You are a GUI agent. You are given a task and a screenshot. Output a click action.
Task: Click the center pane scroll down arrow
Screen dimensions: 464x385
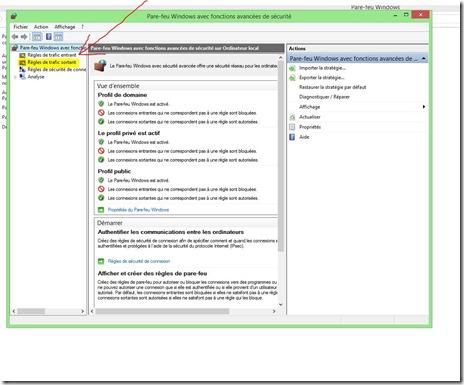pos(281,304)
